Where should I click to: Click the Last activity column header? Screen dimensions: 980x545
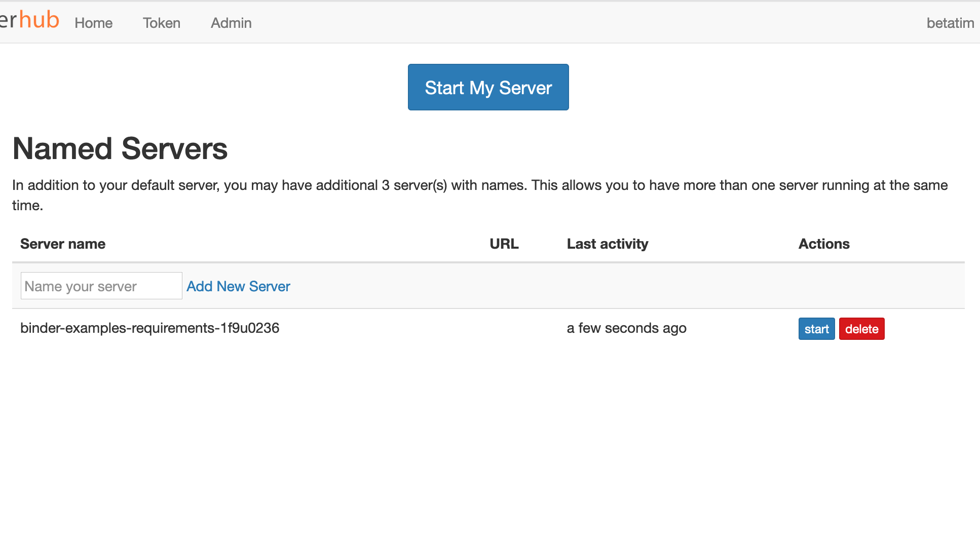(x=608, y=244)
